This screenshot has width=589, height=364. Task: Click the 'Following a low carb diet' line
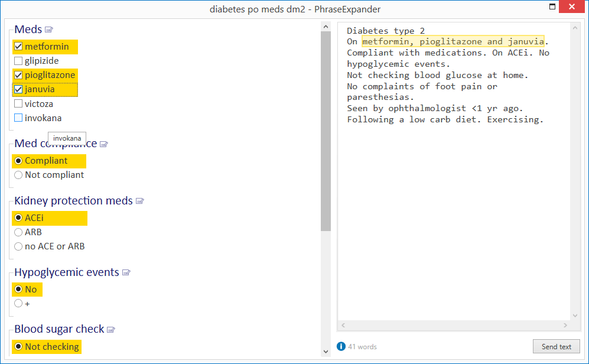445,119
